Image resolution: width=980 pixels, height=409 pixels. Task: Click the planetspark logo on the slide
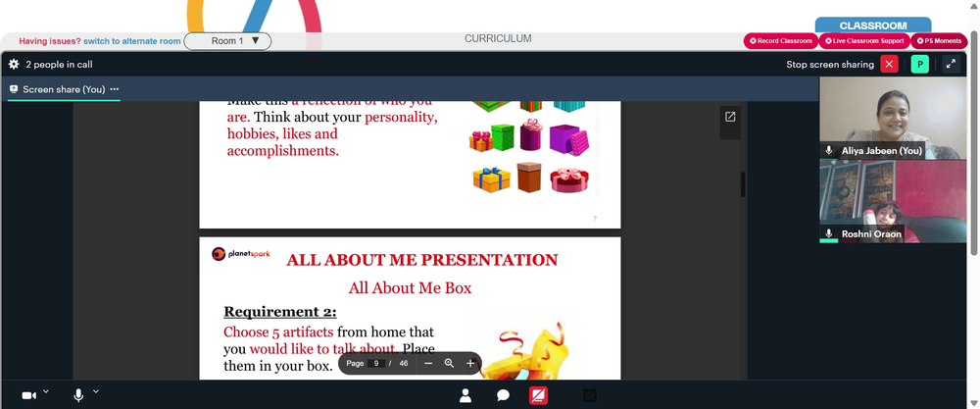coord(241,254)
